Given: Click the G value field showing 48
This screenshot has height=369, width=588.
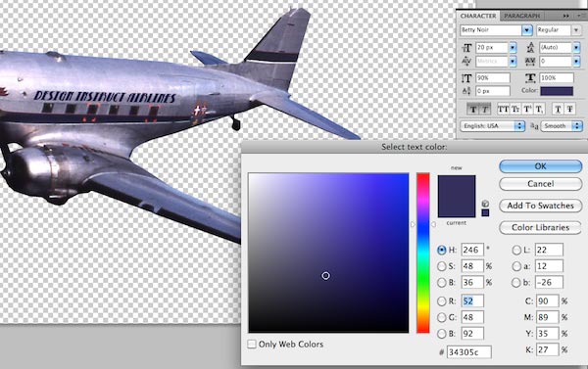Looking at the screenshot, I should 472,318.
